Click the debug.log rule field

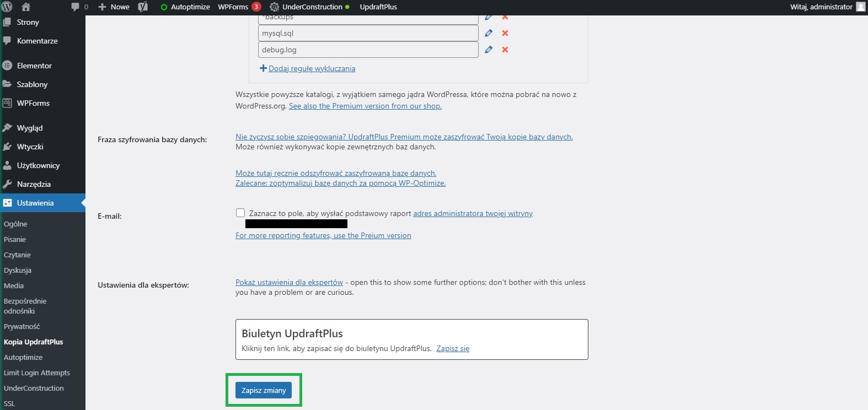[368, 50]
